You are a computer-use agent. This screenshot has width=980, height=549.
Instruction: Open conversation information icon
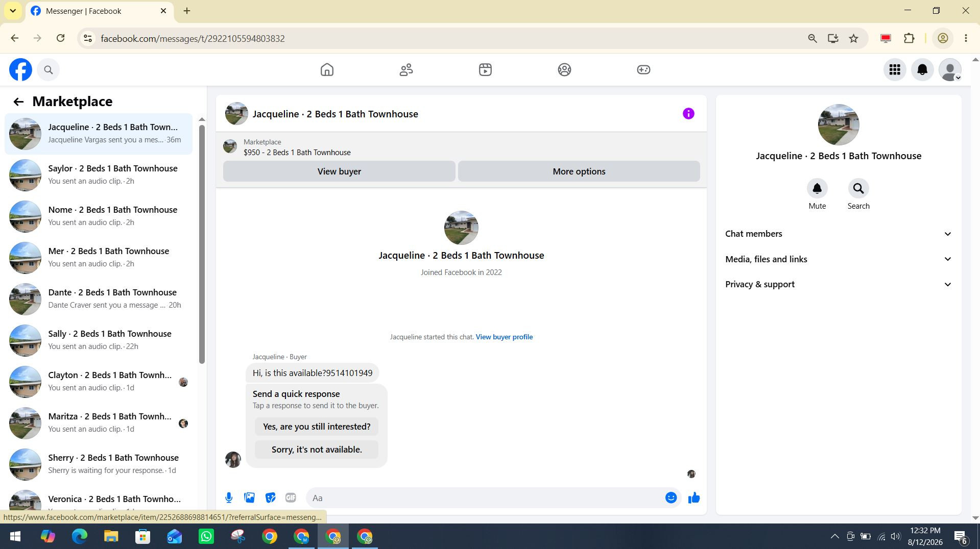point(688,114)
